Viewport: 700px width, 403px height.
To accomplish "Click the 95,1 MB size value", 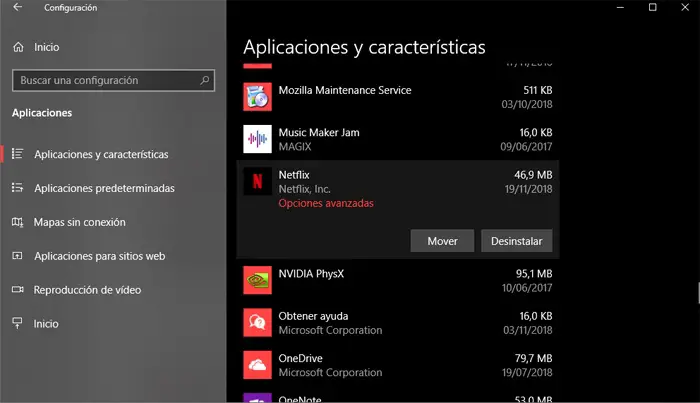I will tap(534, 274).
